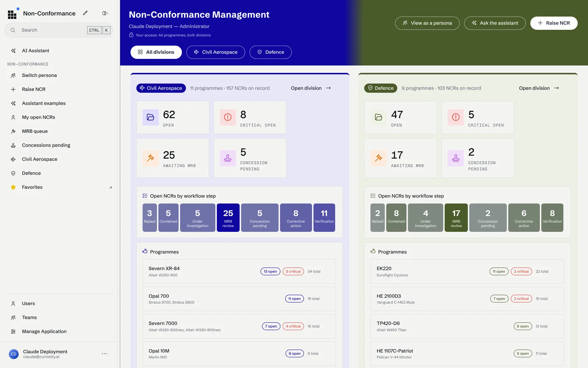Click the 4 critical badge on Severn 7000
588x368 pixels.
293,326
